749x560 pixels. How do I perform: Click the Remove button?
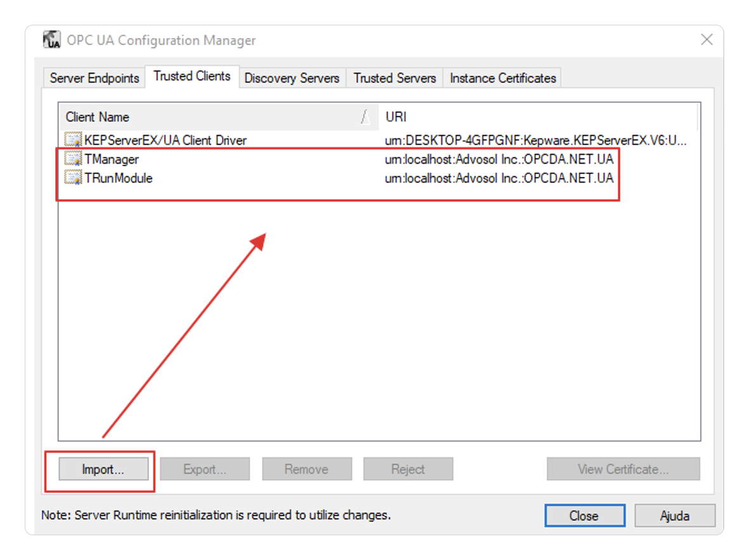(x=307, y=469)
